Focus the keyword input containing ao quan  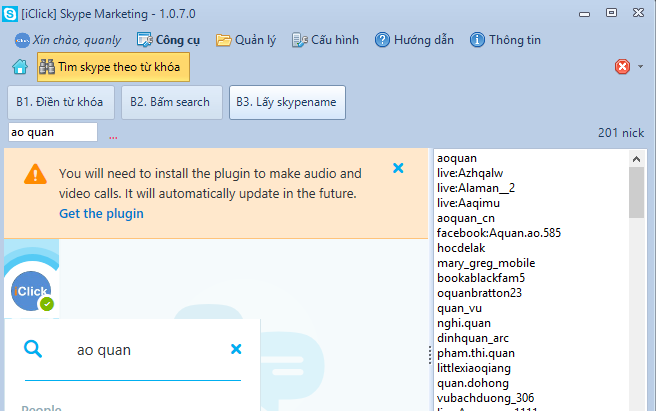pyautogui.click(x=53, y=132)
